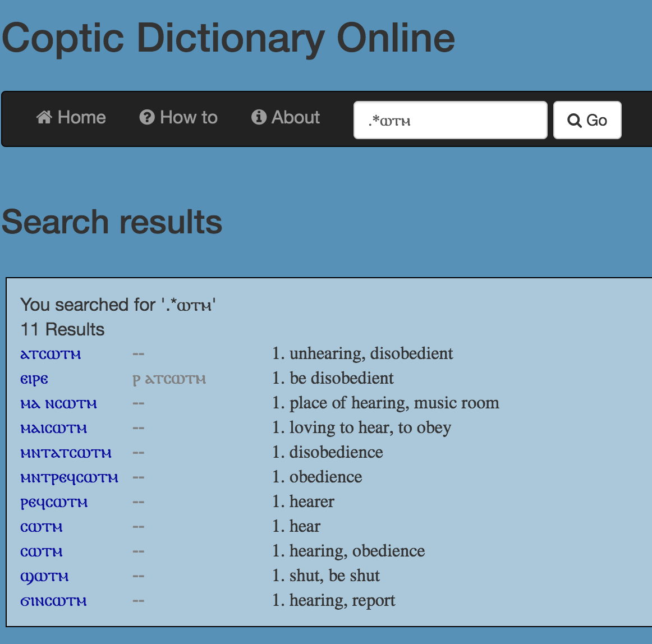Open the ϭⲓⲛⲥⲱⲧⲙ entry (hearing, report)
The width and height of the screenshot is (652, 644).
coord(54,601)
